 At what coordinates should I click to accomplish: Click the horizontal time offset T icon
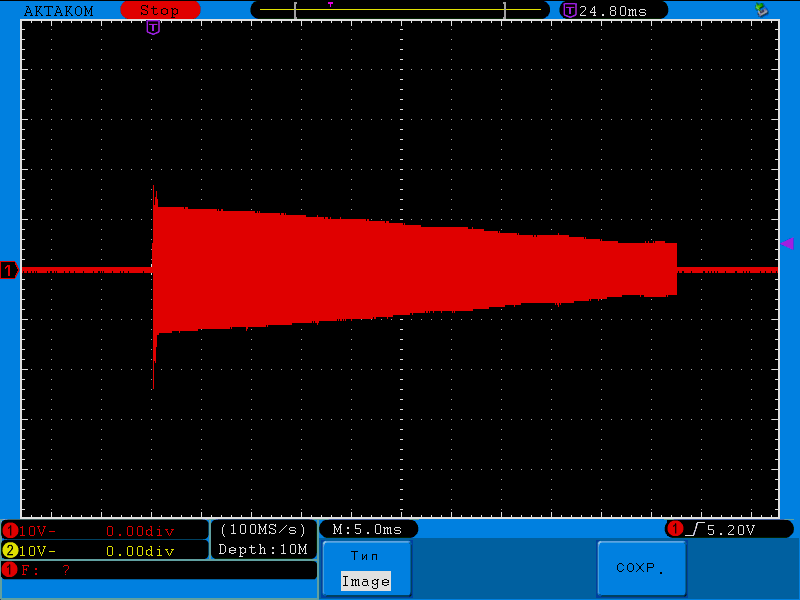(x=570, y=10)
